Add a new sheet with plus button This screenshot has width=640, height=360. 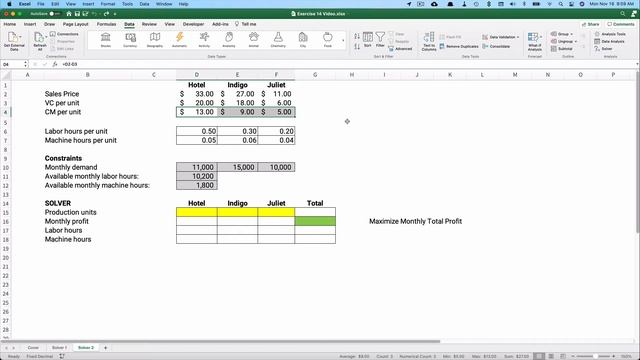pyautogui.click(x=105, y=348)
